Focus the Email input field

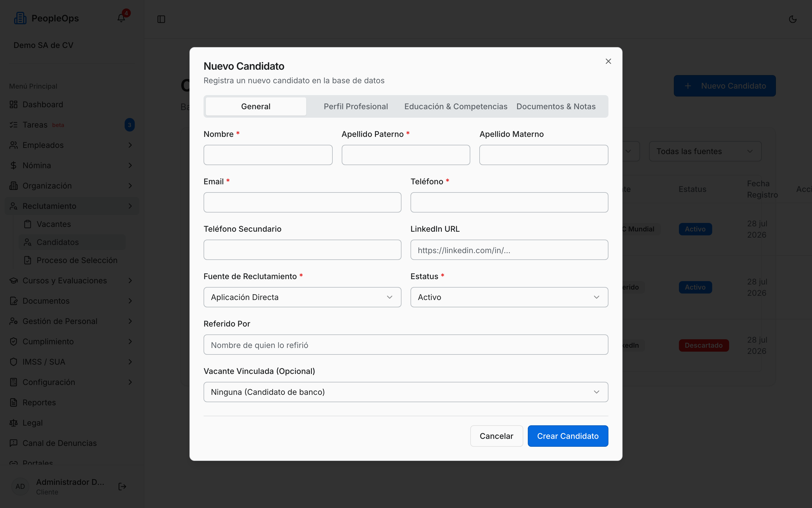(x=302, y=202)
